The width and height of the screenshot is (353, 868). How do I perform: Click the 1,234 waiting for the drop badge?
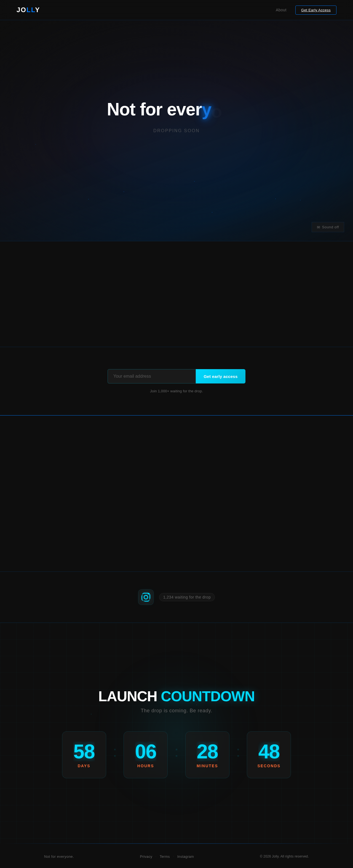tap(187, 597)
